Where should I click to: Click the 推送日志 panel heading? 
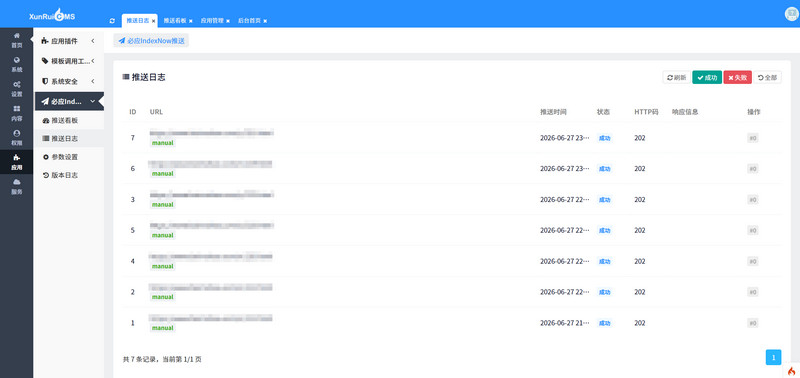(x=144, y=78)
